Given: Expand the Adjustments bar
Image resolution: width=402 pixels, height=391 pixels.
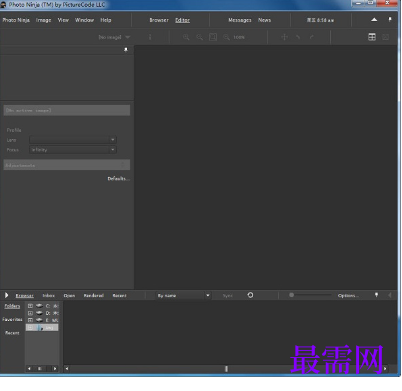Looking at the screenshot, I should click(x=67, y=165).
